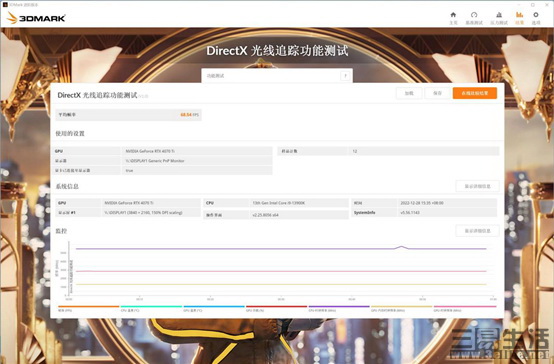The height and width of the screenshot is (364, 554).
Task: Show detailed monitoring (监控) info button
Action: click(x=477, y=231)
